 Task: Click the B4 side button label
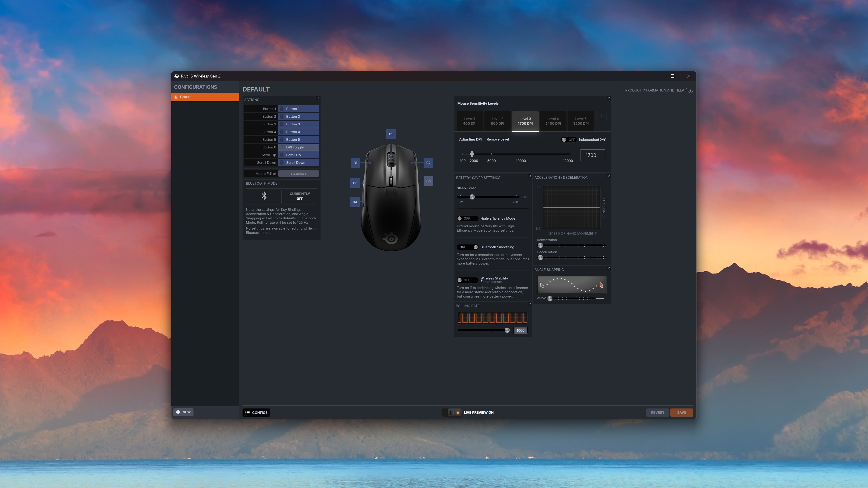click(x=355, y=202)
